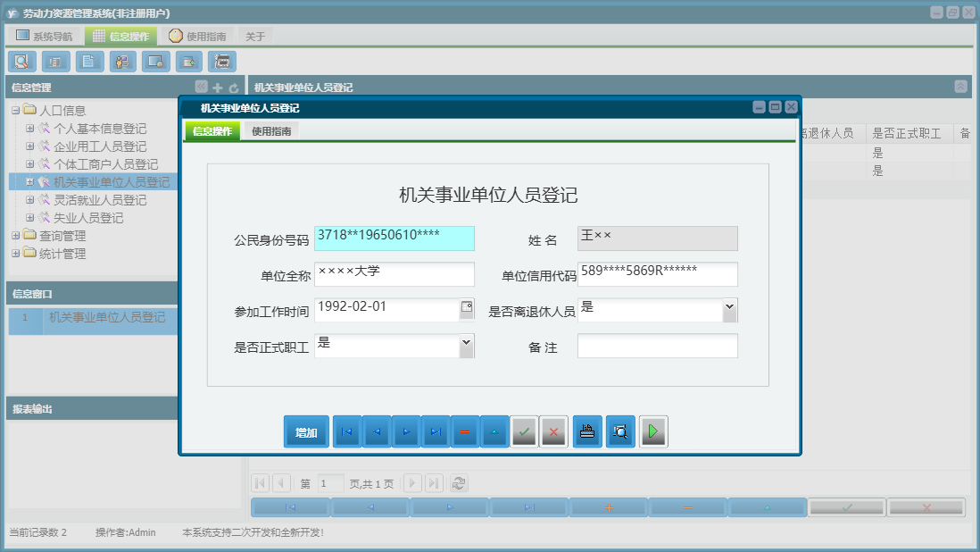Screen dimensions: 980x552
Task: Click the up-triangle edit button in dialog
Action: [494, 431]
